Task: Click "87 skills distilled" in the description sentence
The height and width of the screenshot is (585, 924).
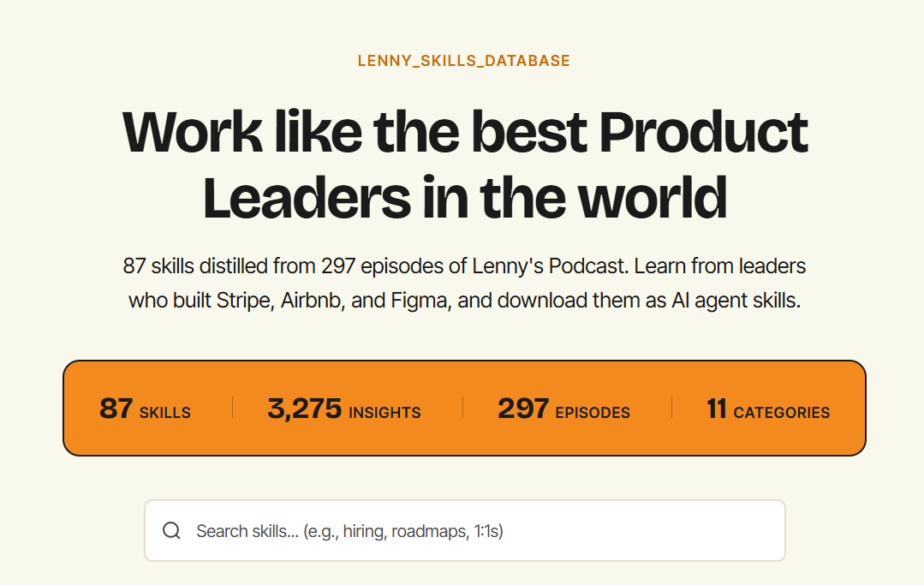Action: click(x=195, y=266)
